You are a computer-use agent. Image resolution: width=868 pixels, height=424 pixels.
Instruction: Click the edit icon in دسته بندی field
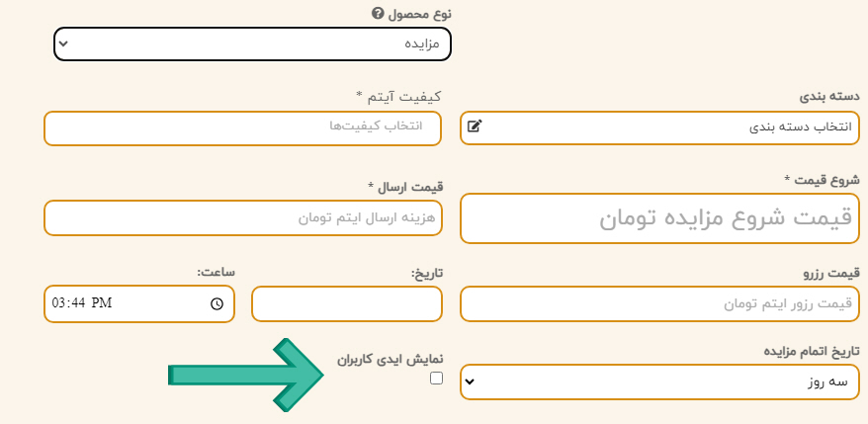click(475, 127)
